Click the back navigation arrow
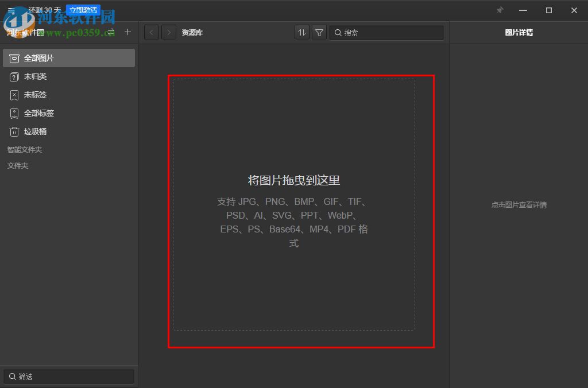This screenshot has height=388, width=588. point(151,32)
